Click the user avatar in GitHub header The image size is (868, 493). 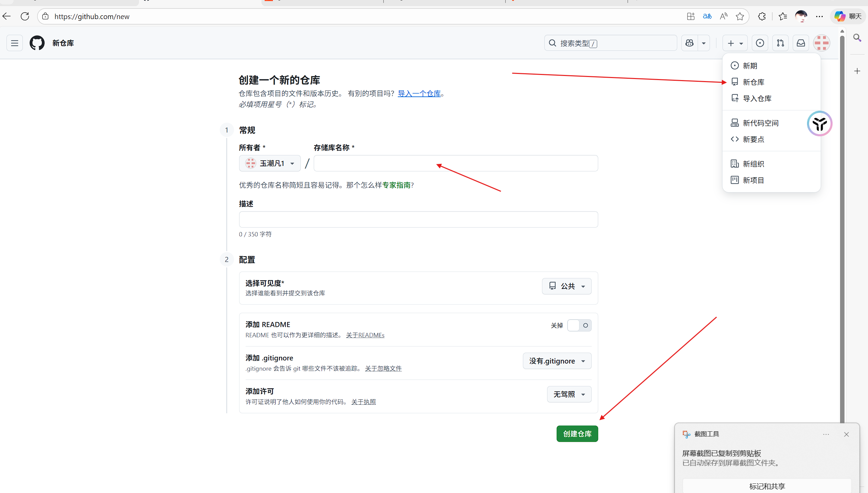click(821, 43)
